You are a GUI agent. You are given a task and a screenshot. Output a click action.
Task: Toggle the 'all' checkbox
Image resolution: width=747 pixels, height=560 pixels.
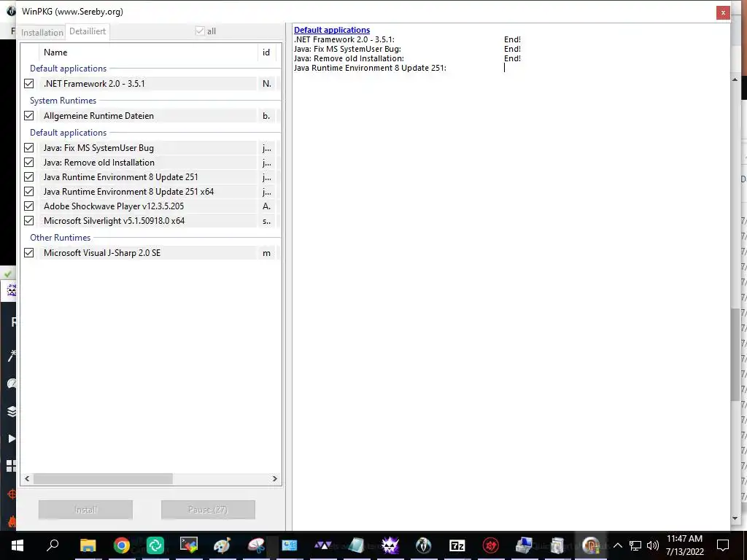(200, 31)
